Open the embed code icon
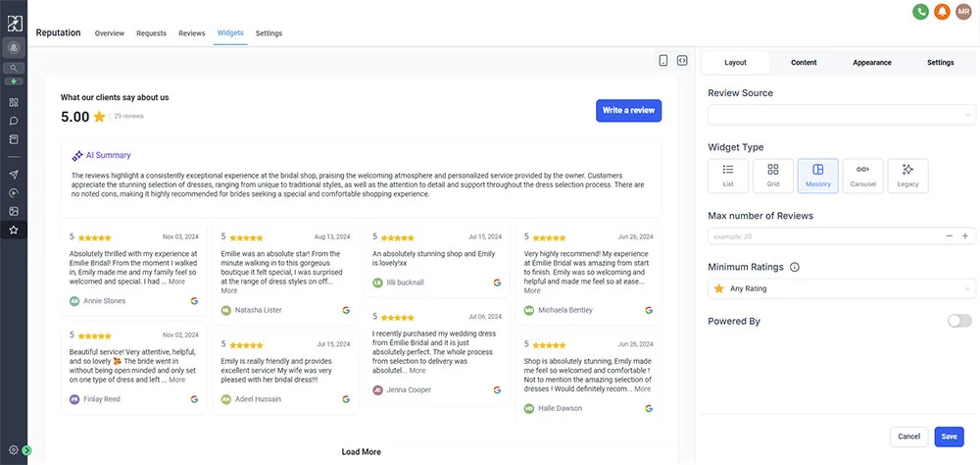This screenshot has height=465, width=980. click(x=682, y=61)
